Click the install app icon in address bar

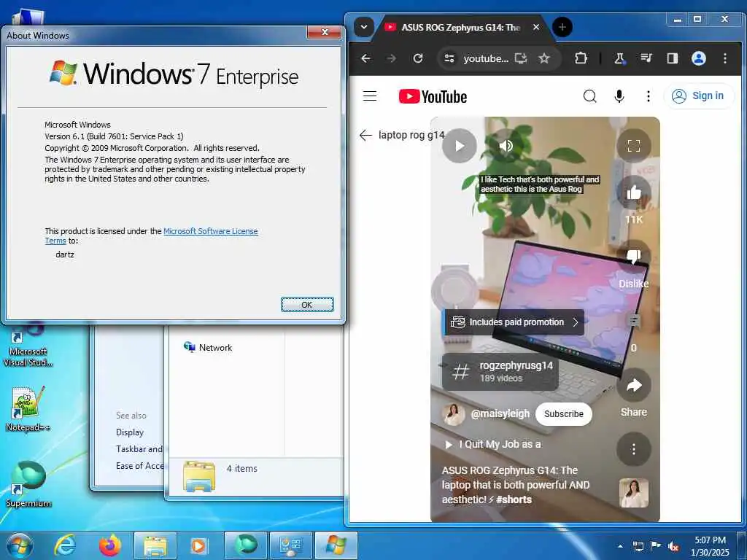(521, 58)
